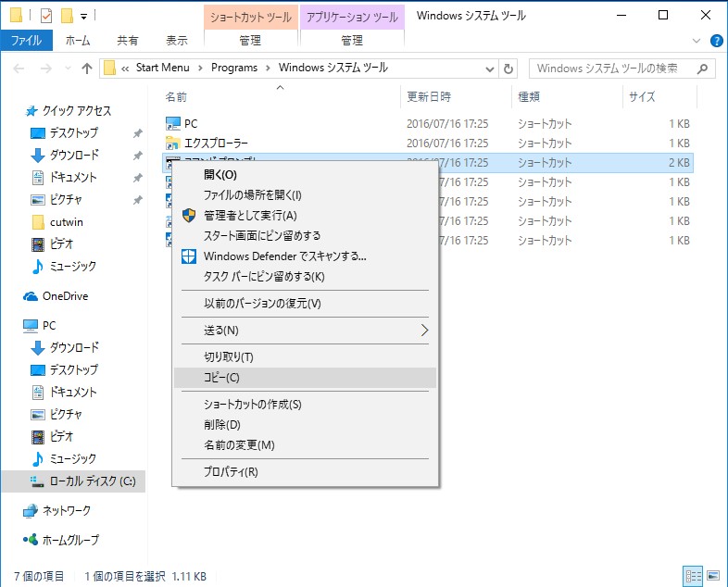Open the ホーム ribbon tab
The width and height of the screenshot is (728, 587).
tap(78, 41)
